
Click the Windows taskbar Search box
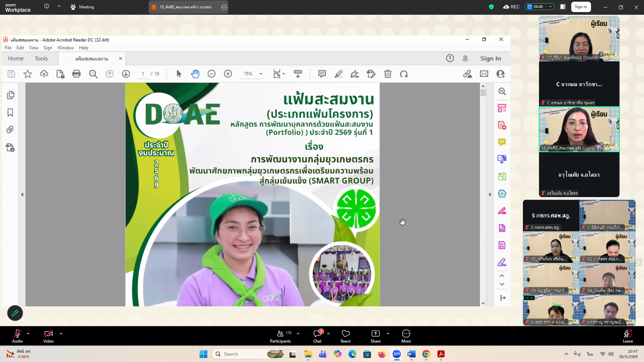[x=249, y=354]
